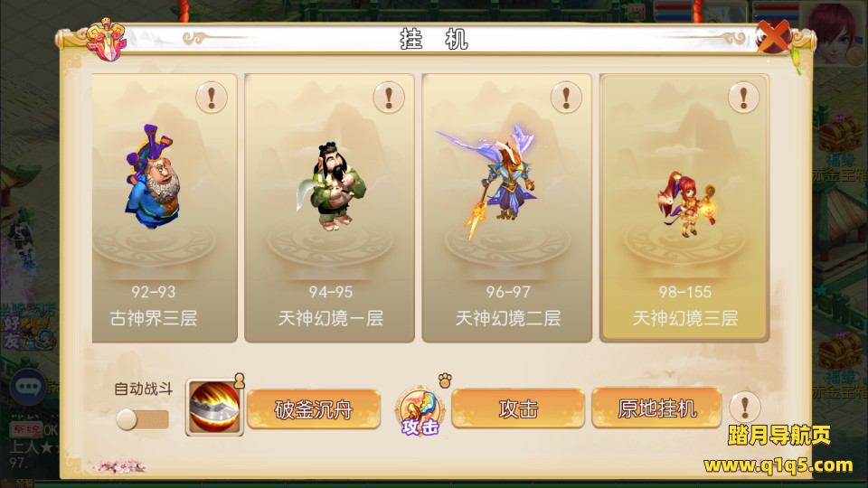Click the fire blade skill icon

click(214, 408)
